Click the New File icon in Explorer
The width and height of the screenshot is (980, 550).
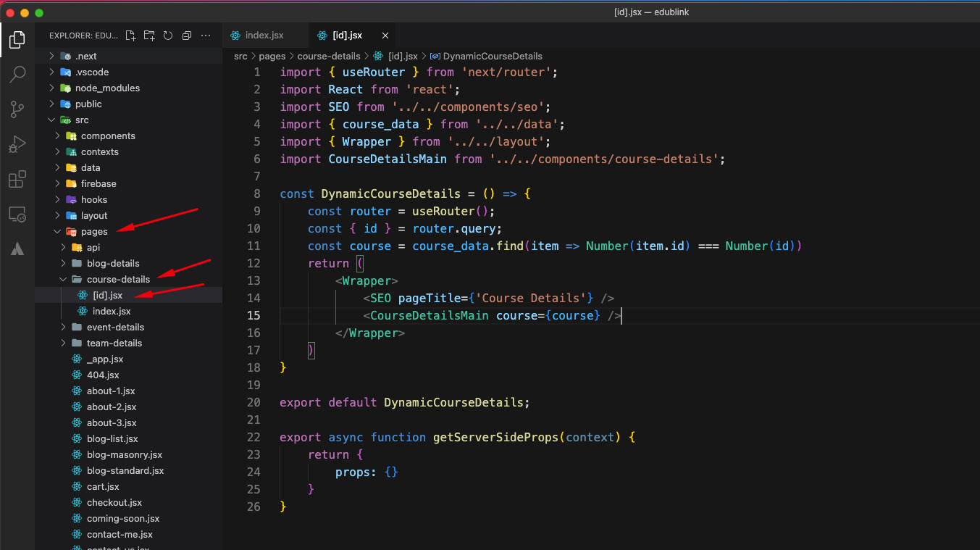(x=130, y=36)
